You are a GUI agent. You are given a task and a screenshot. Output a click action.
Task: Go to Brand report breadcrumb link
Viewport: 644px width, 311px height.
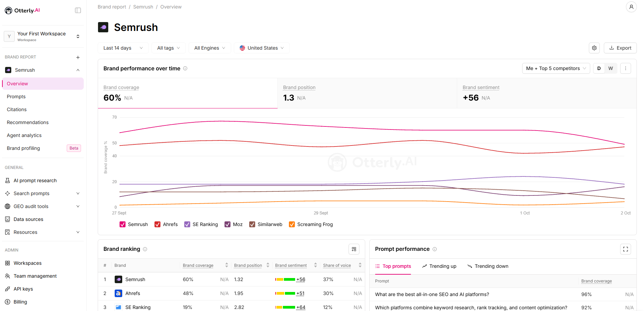(112, 7)
